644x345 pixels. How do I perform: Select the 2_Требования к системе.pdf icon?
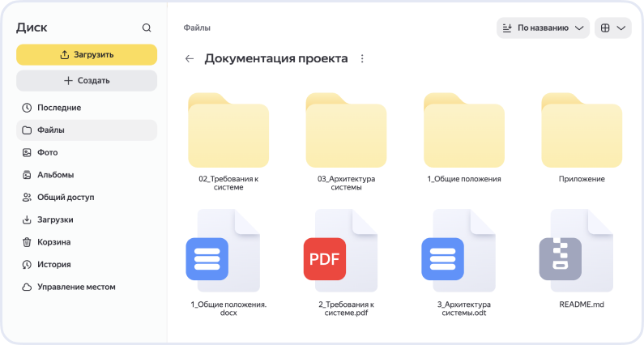(341, 250)
